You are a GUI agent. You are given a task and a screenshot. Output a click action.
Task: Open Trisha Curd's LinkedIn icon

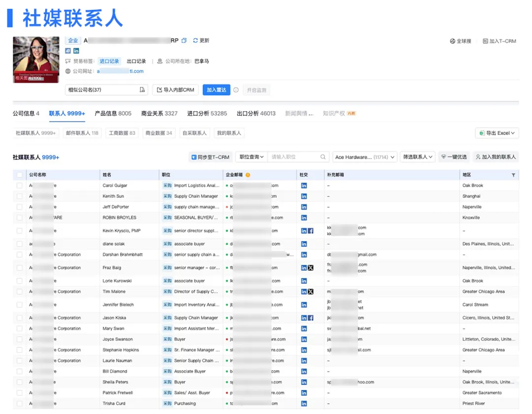tap(304, 404)
